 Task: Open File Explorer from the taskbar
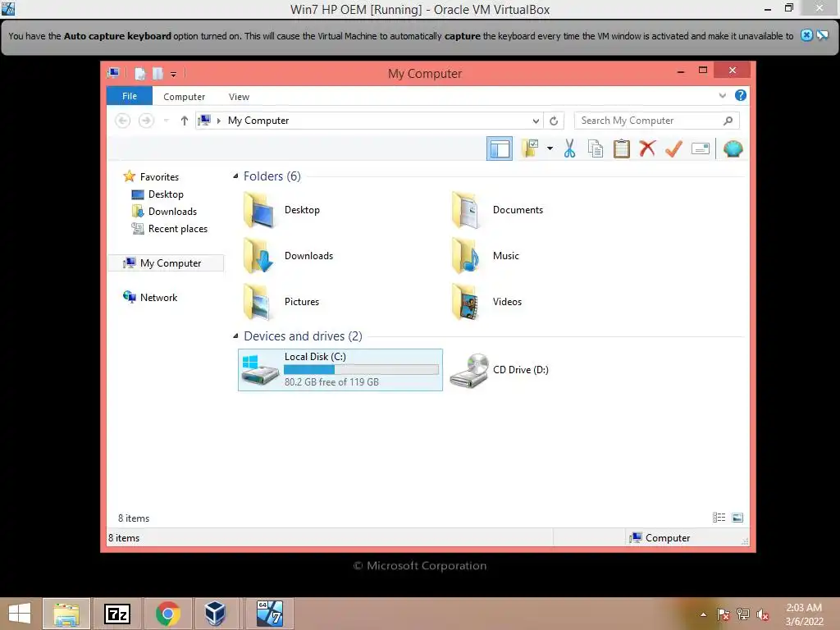click(x=66, y=614)
